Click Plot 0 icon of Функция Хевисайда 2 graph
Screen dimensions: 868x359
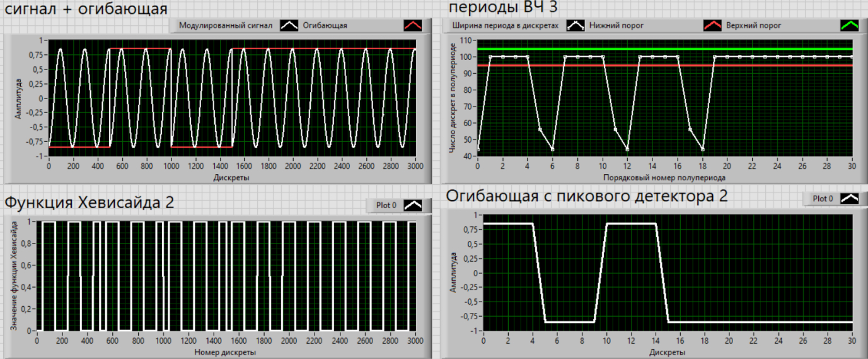(414, 206)
